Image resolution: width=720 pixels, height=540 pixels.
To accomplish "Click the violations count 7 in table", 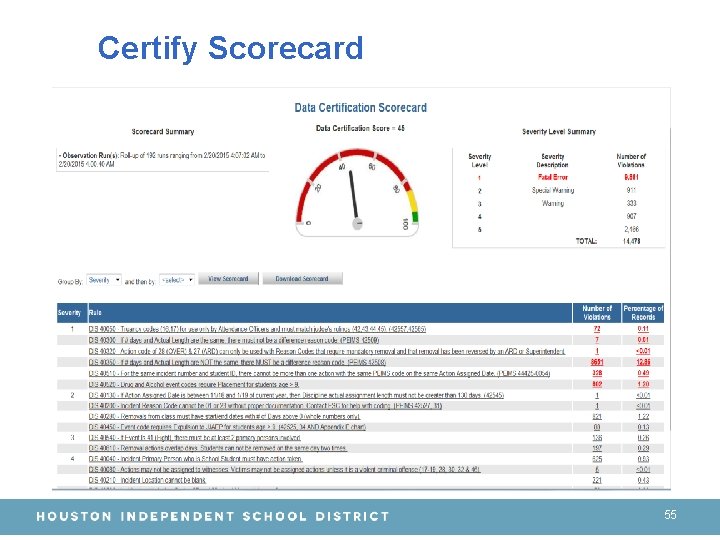I will coord(597,340).
